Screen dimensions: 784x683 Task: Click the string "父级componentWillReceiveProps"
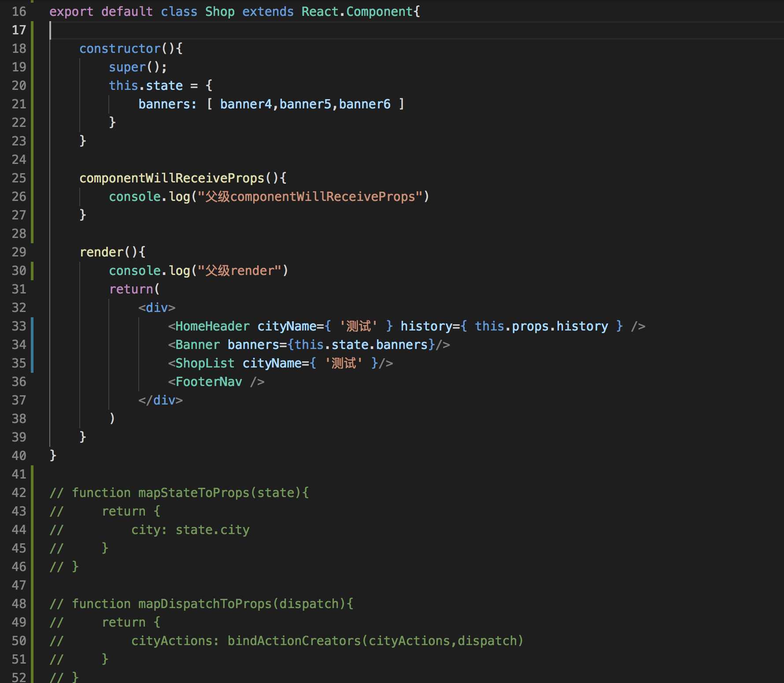pos(310,197)
